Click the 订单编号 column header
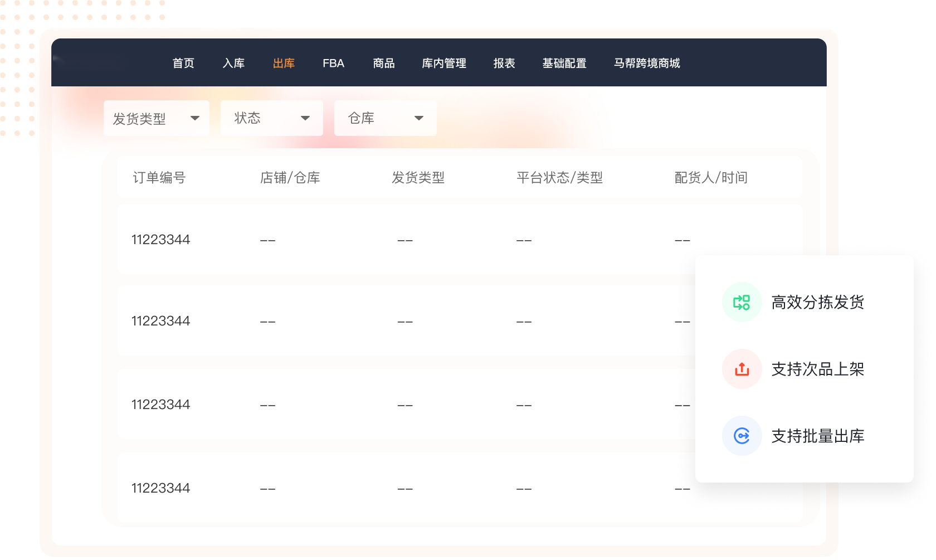The image size is (936, 560). tap(159, 178)
